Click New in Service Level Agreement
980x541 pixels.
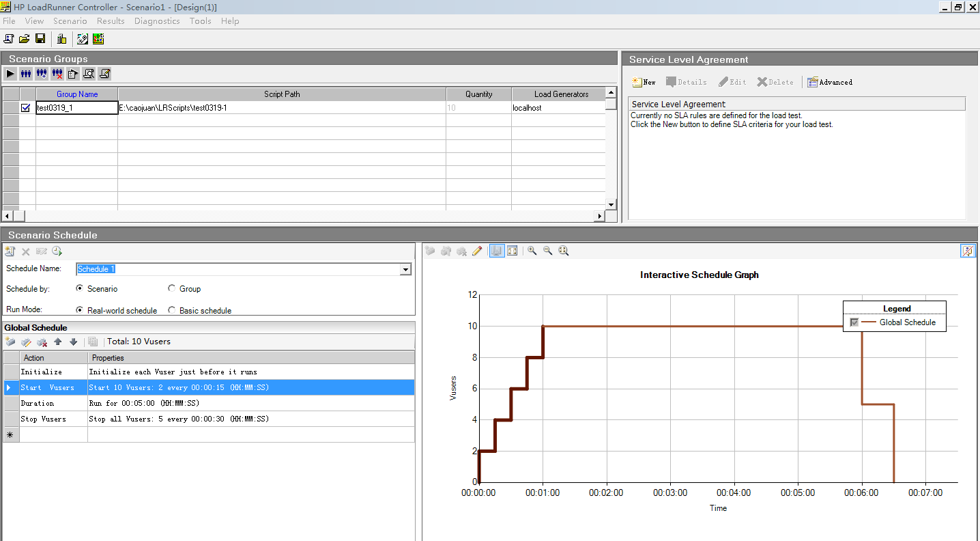click(x=644, y=82)
